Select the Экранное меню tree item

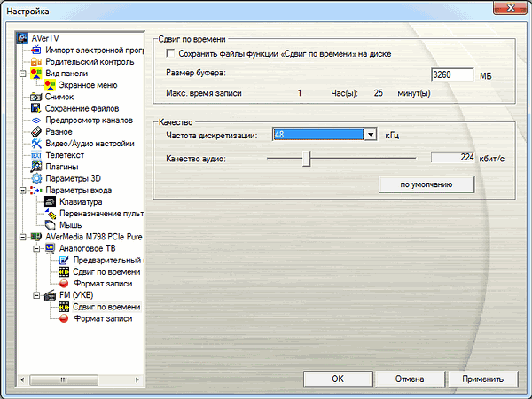coord(88,85)
